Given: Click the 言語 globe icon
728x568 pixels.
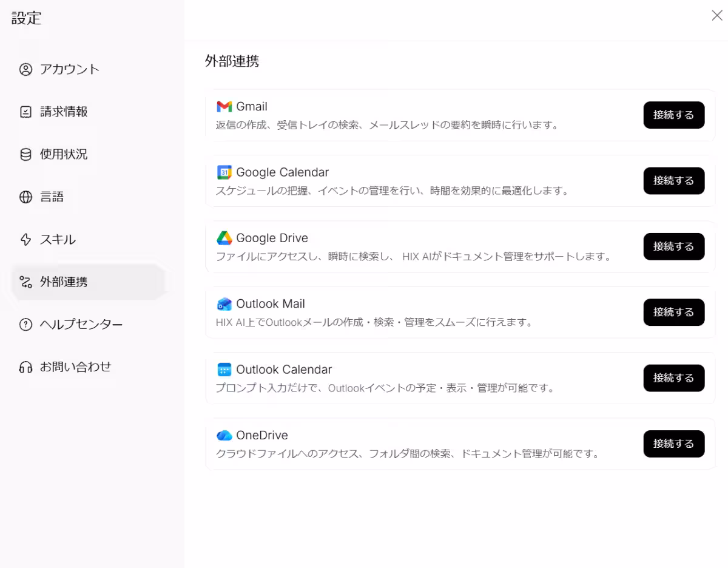Looking at the screenshot, I should point(25,197).
